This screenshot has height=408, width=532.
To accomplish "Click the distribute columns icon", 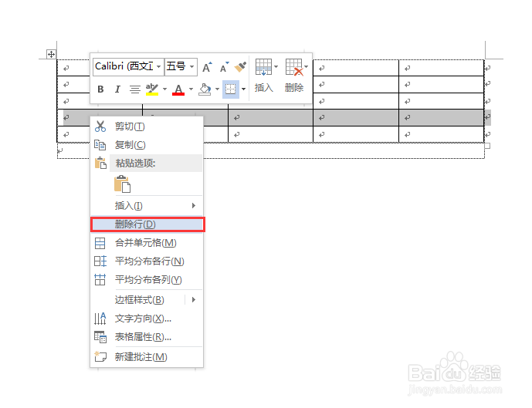I will coord(100,279).
